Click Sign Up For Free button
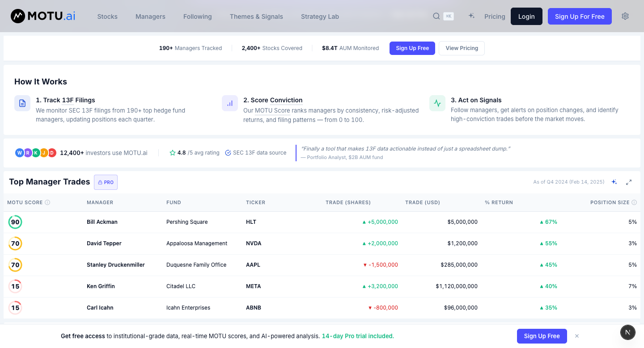Screen dimensions: 644x348 [x=580, y=17]
